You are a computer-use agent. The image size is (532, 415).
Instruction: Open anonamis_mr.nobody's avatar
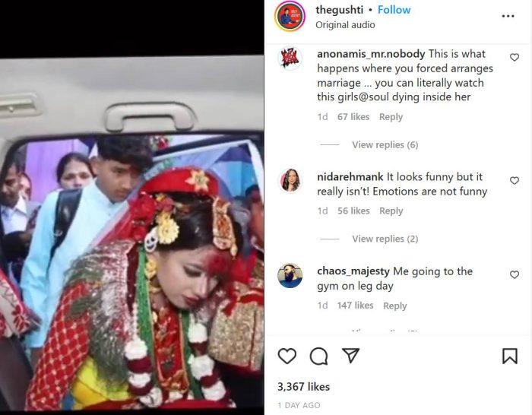click(290, 59)
